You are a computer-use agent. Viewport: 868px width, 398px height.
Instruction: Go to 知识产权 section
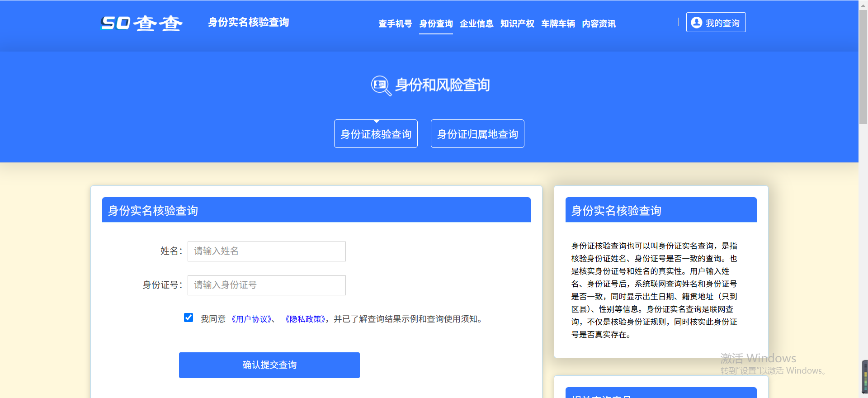[517, 24]
